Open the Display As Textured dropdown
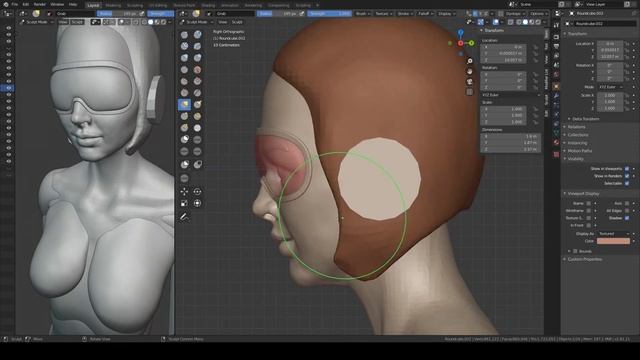This screenshot has height=360, width=640. 613,234
